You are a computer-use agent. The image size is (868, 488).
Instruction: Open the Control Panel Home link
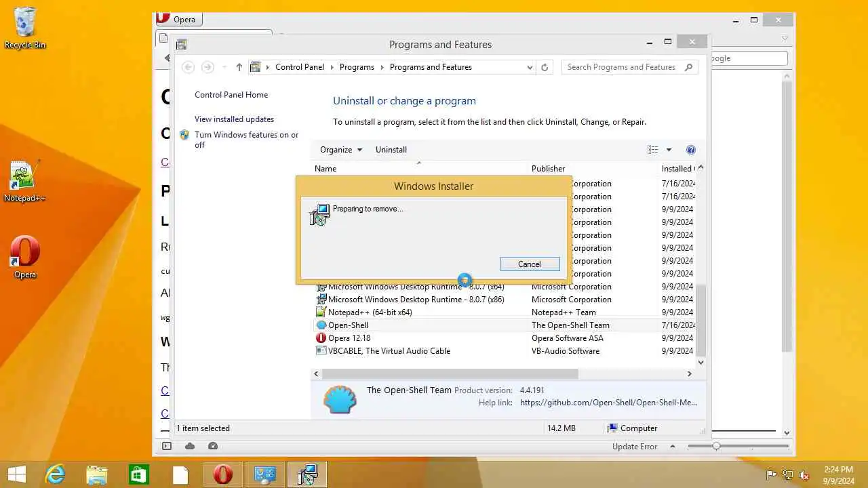tap(231, 95)
